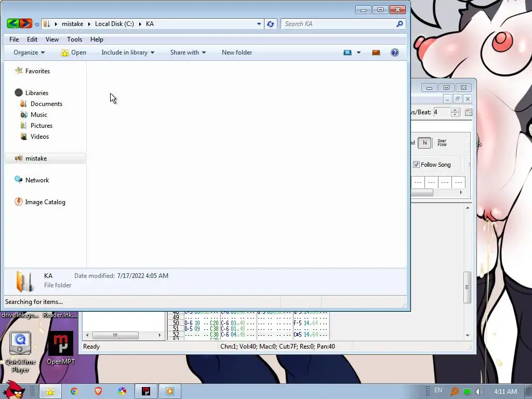Click OpenMPT vertical scrollbar down arrow
This screenshot has width=532, height=399.
tap(468, 335)
